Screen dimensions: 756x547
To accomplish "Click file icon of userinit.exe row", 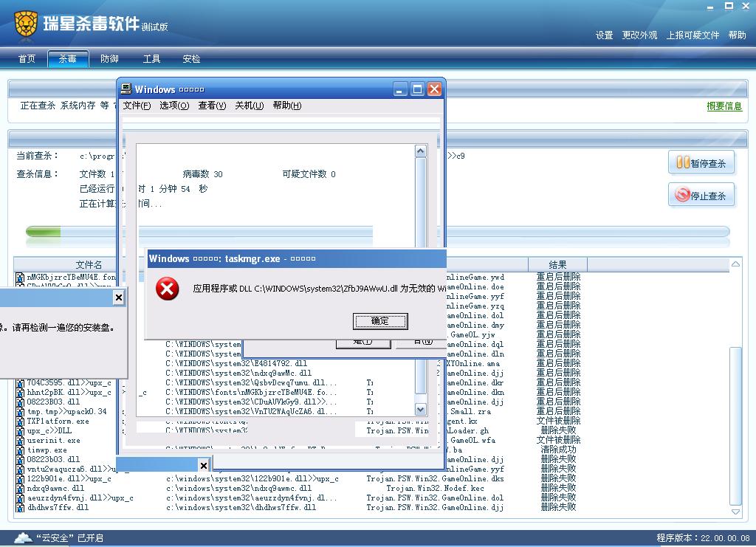I will pyautogui.click(x=20, y=441).
